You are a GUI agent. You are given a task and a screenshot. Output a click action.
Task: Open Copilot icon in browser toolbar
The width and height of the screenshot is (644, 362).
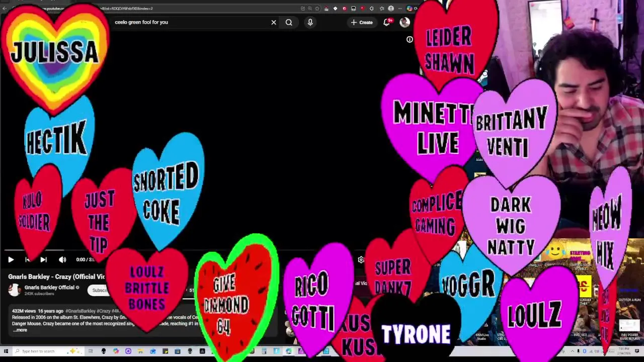click(409, 9)
